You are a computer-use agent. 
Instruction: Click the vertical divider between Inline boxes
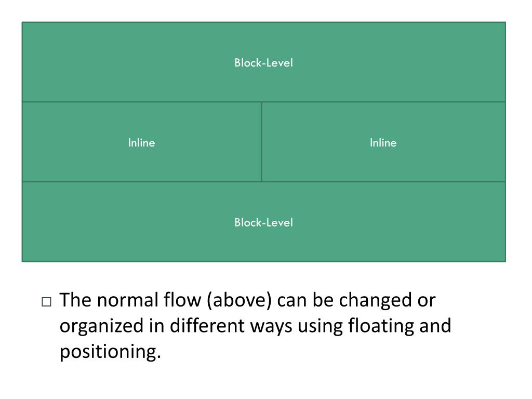tap(261, 142)
